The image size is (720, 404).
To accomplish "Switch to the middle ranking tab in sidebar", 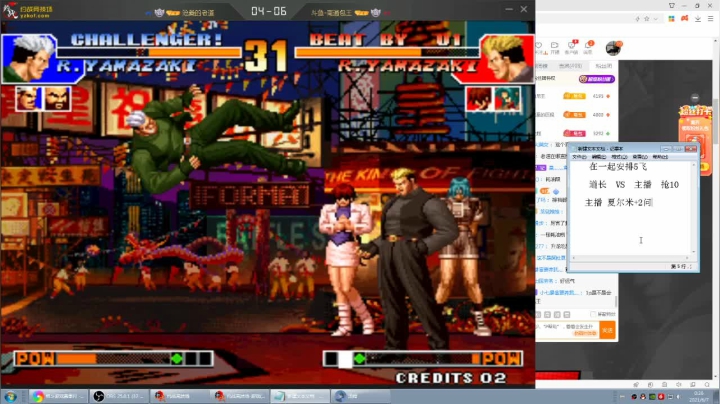I will [x=570, y=66].
